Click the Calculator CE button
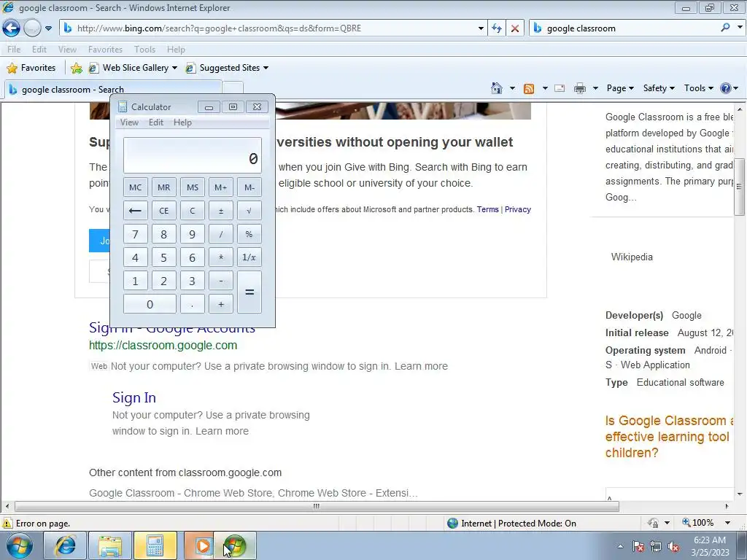The width and height of the screenshot is (747, 560). 164,211
